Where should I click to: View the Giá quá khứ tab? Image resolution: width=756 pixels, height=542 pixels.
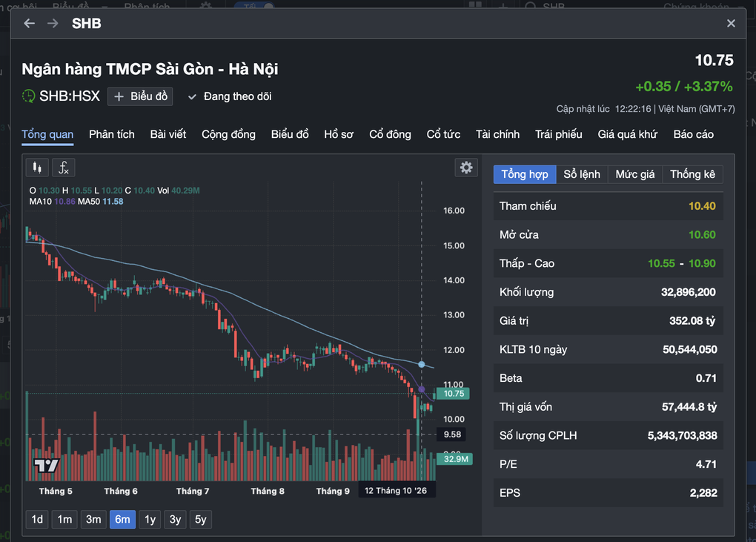(628, 134)
